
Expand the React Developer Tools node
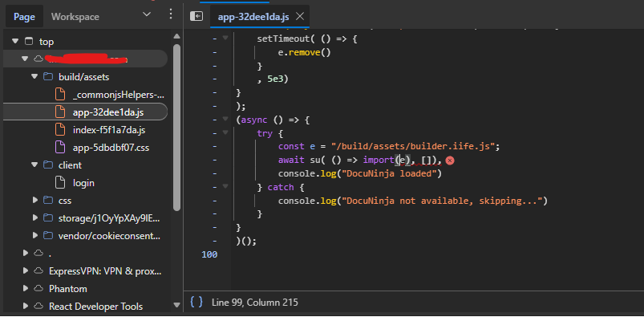pos(26,307)
